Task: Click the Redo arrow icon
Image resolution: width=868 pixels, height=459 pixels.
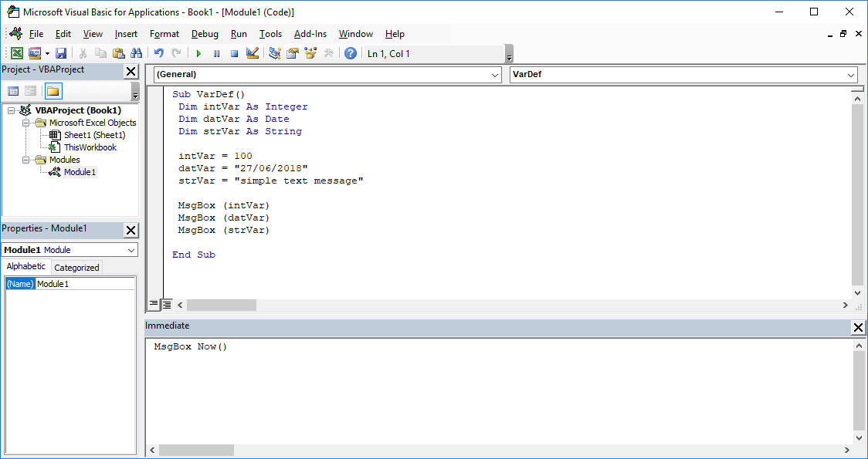Action: click(x=177, y=53)
